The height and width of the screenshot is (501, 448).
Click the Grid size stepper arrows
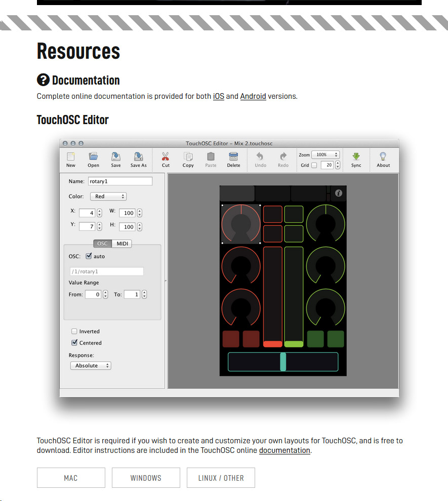click(338, 165)
